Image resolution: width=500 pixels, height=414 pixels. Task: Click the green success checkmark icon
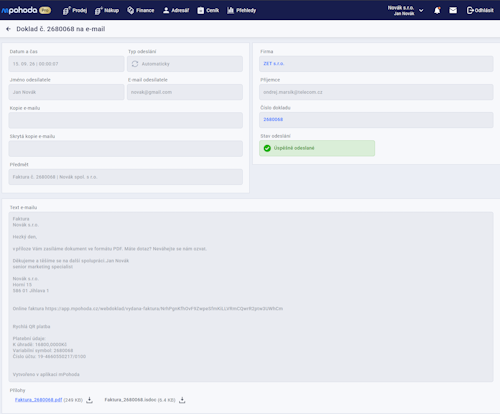(267, 148)
